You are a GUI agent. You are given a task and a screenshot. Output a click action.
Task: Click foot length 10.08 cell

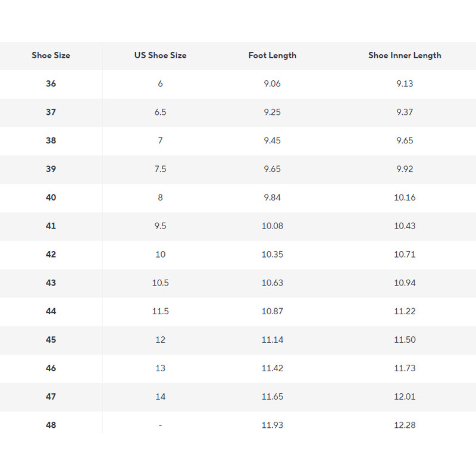pyautogui.click(x=272, y=226)
